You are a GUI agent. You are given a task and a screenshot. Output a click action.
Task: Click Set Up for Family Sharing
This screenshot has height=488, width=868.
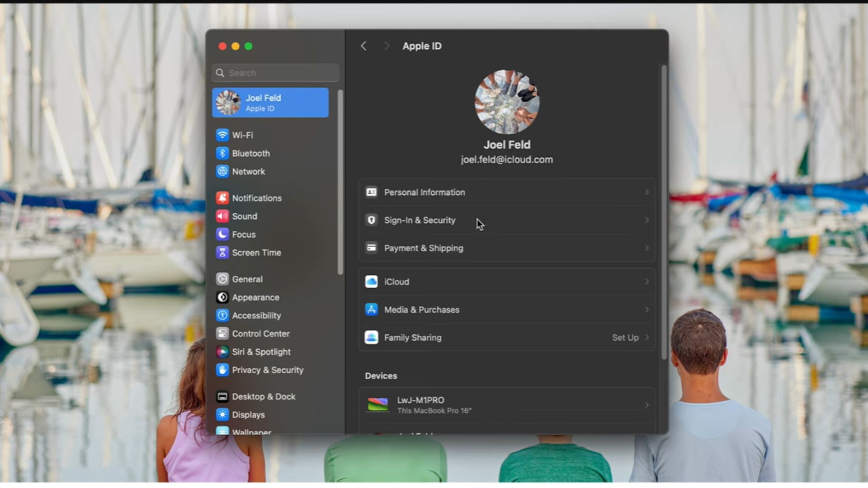625,338
